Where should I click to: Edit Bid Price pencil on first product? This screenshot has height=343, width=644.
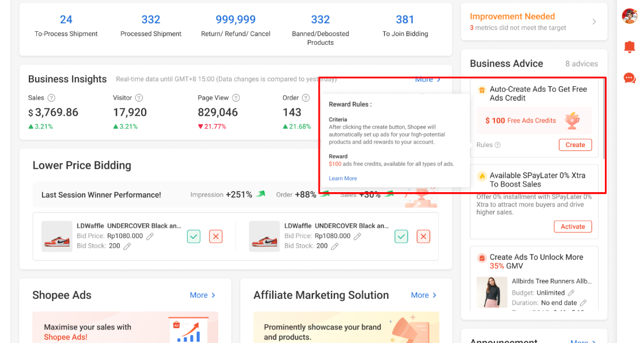coord(150,236)
